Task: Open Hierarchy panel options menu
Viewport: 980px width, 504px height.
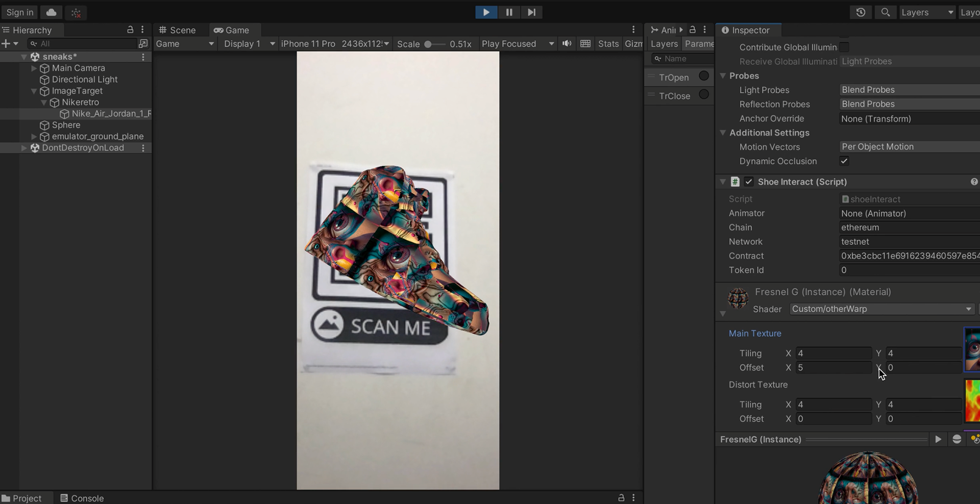Action: click(142, 30)
